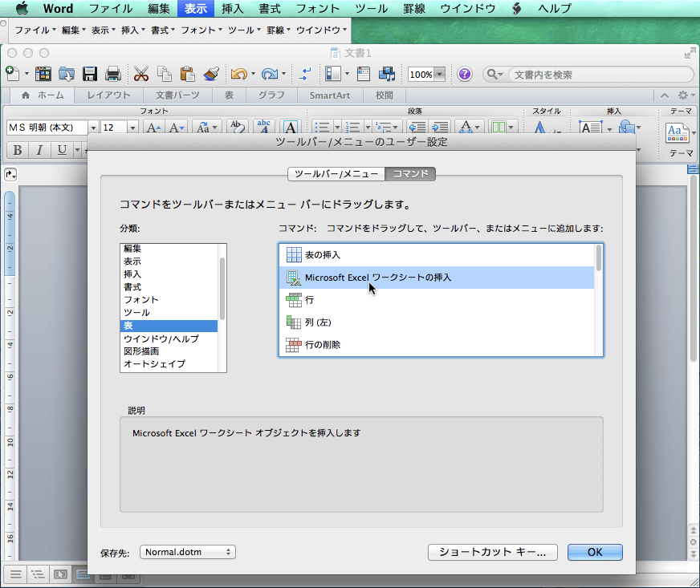Click the Copy icon
Viewport: 700px width, 588px height.
point(165,74)
